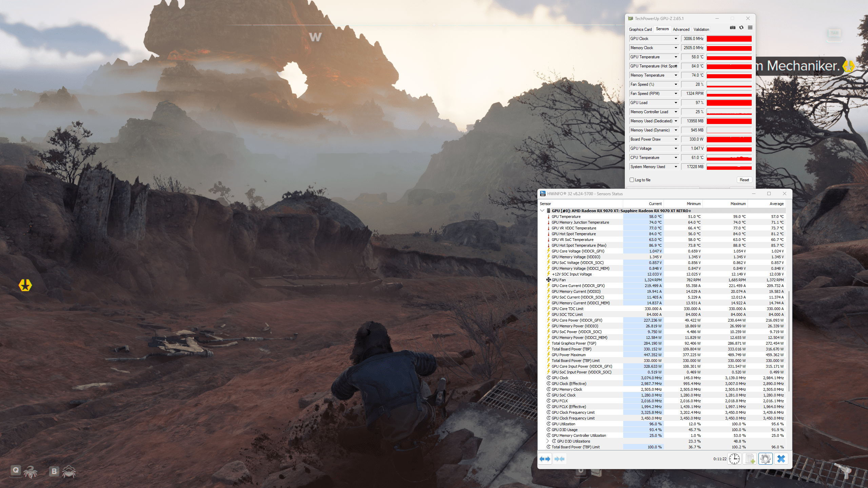Click the Minimum column header
This screenshot has height=488, width=868.
(683, 204)
